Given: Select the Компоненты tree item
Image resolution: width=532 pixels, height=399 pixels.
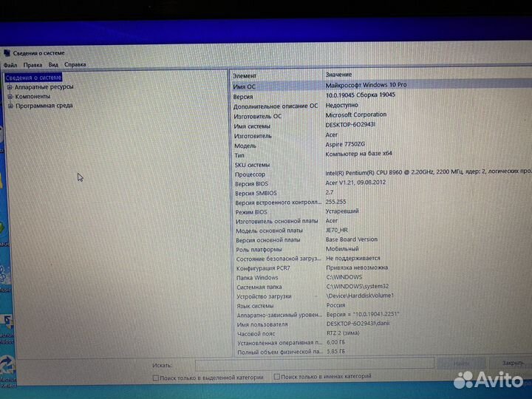Looking at the screenshot, I should click(x=33, y=96).
